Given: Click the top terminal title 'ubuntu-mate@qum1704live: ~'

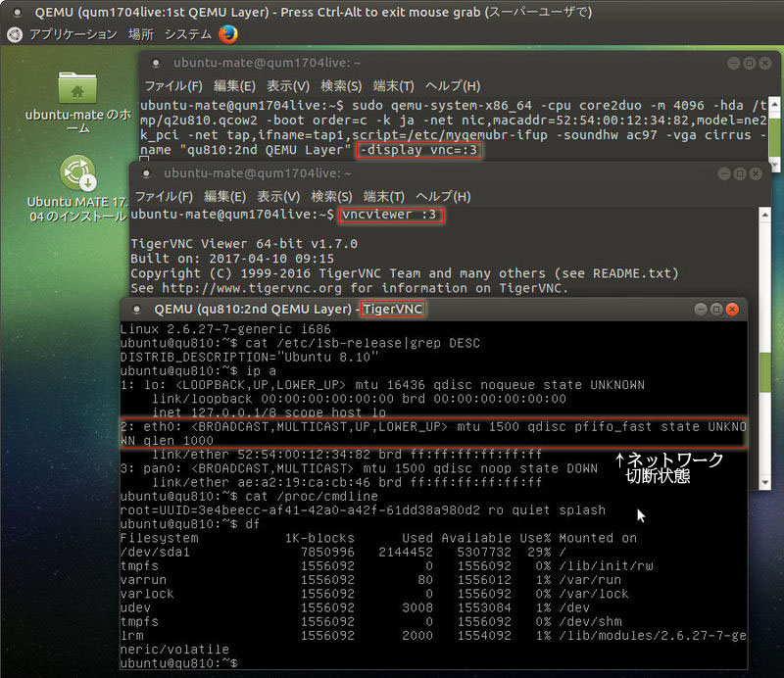Looking at the screenshot, I should click(267, 63).
